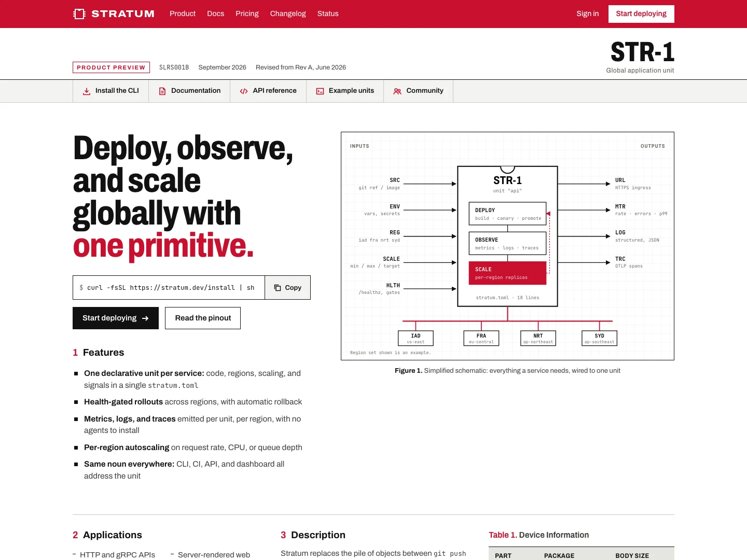Image resolution: width=747 pixels, height=560 pixels.
Task: Click the PRODUCT PREVIEW badge
Action: (111, 67)
